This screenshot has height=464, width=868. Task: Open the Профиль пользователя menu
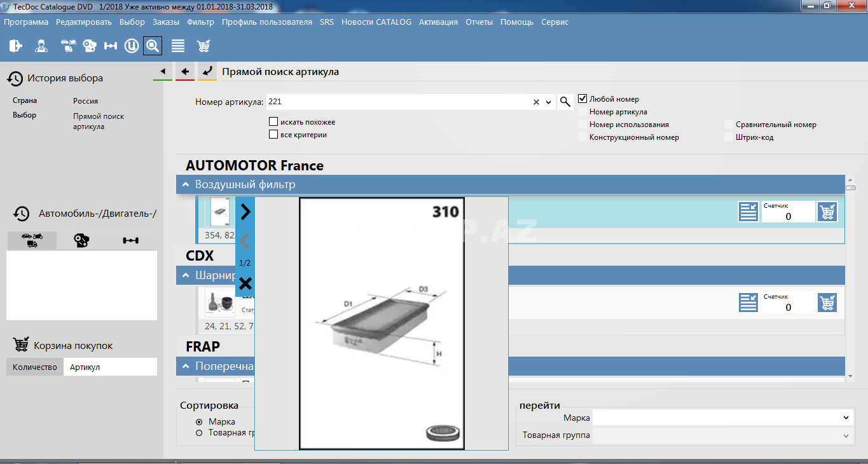pyautogui.click(x=267, y=22)
